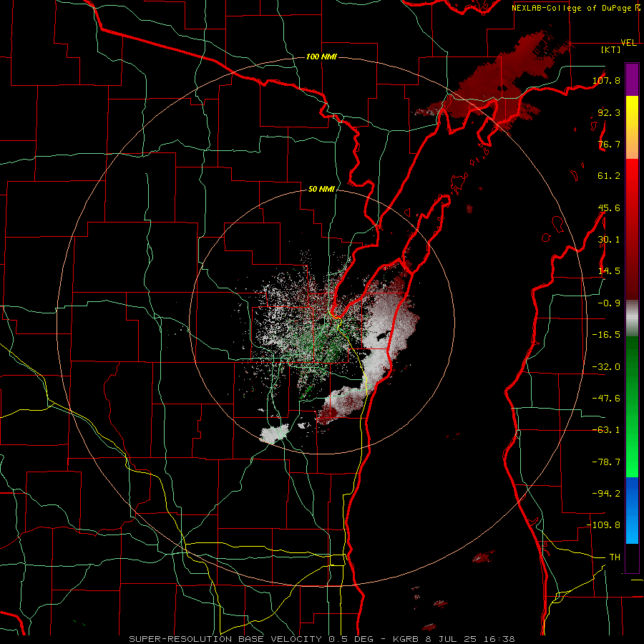
Task: Select the 76.7 velocity scale value
Action: pyautogui.click(x=609, y=144)
